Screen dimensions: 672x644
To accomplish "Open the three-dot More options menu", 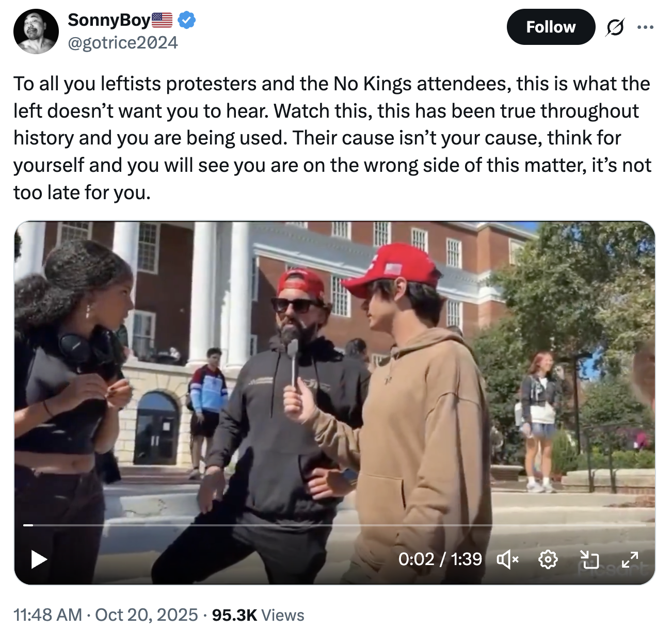I will [x=645, y=27].
